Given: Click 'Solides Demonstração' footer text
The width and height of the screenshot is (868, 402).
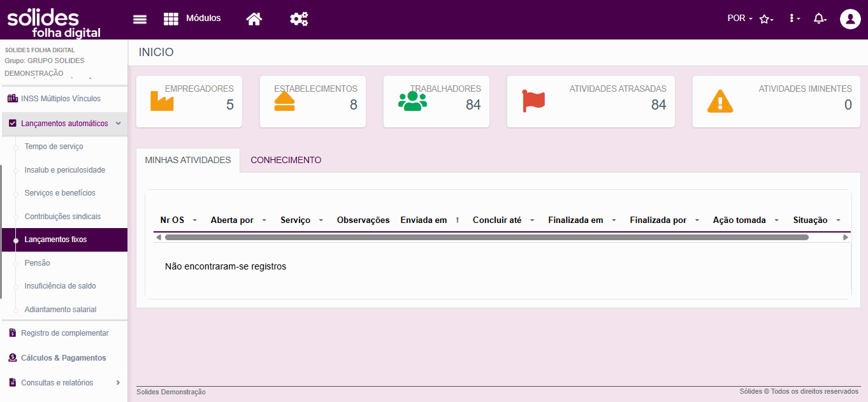Looking at the screenshot, I should [x=171, y=392].
